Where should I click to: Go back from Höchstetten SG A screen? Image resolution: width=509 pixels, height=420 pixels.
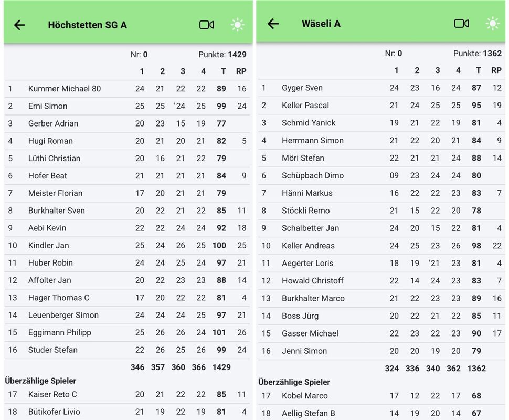coord(19,25)
